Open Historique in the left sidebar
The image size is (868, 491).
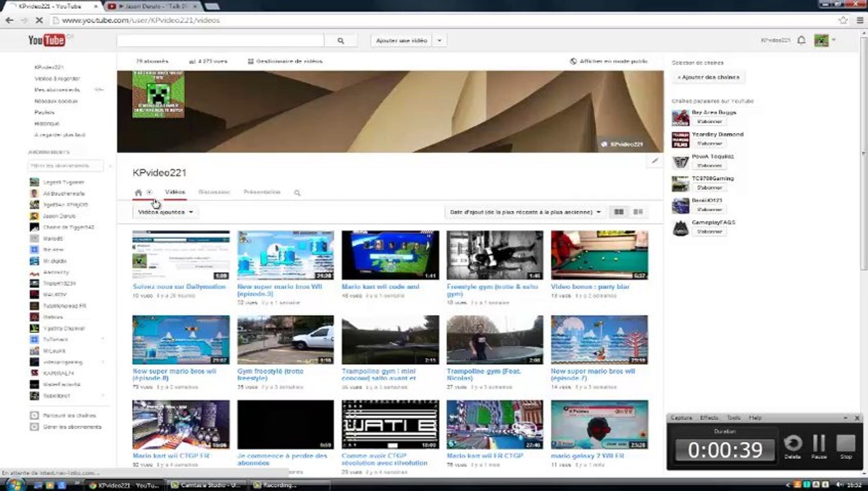(47, 123)
